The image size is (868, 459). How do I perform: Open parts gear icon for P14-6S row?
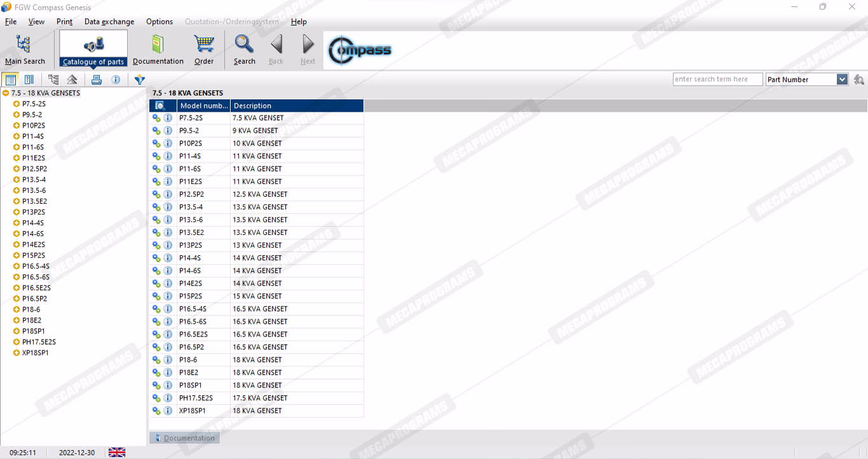(156, 270)
